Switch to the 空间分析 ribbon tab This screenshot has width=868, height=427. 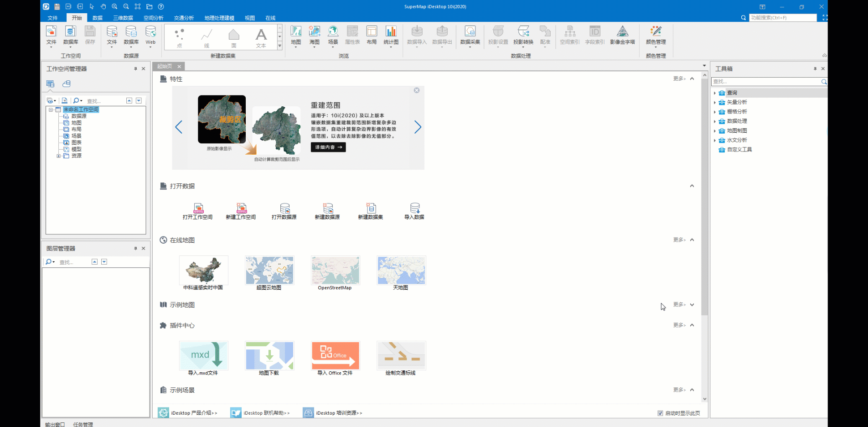(154, 18)
